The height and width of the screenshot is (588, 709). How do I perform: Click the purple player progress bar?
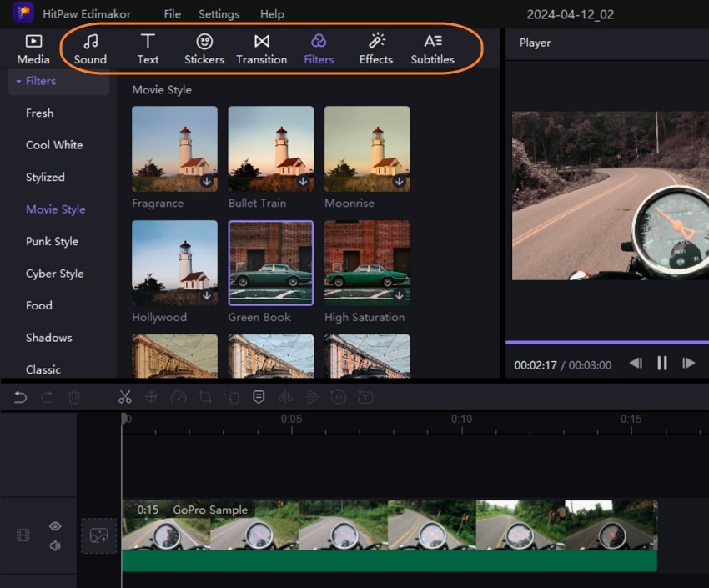point(606,342)
